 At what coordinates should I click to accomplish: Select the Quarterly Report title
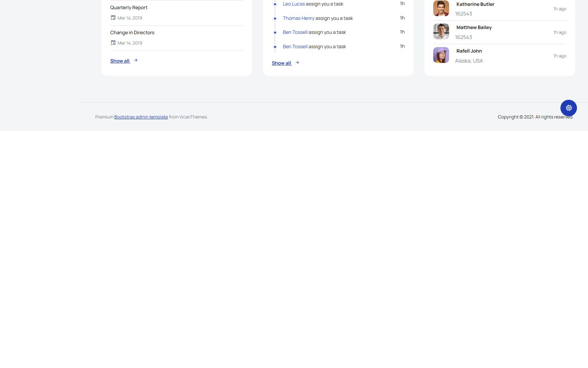[129, 8]
